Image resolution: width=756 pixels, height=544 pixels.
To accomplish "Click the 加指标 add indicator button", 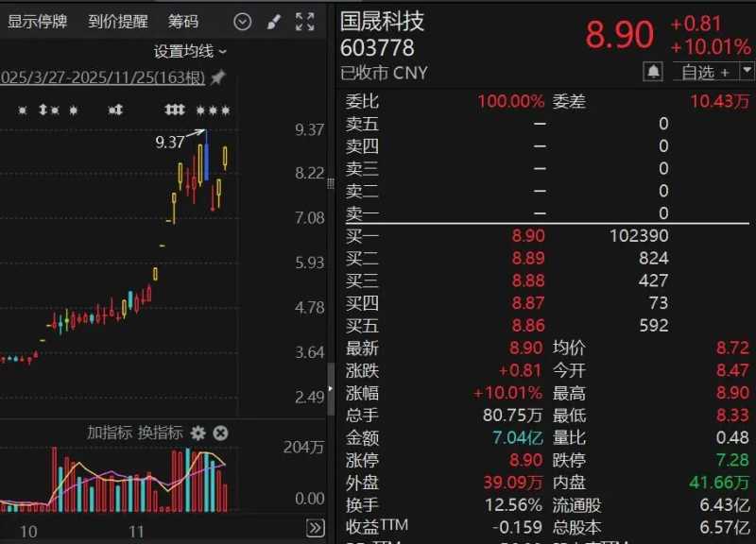I will point(110,433).
